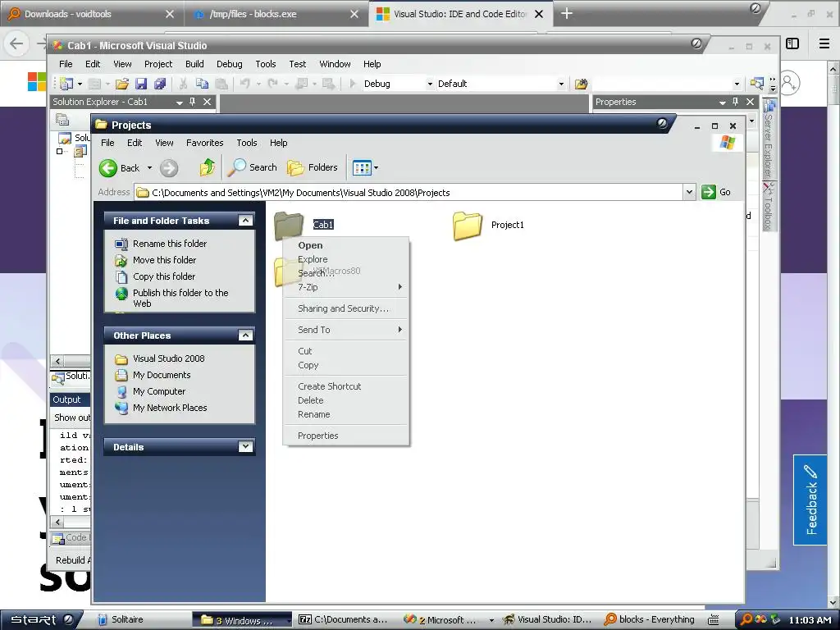Click Rename this folder task
Viewport: 840px width, 630px height.
pos(169,244)
